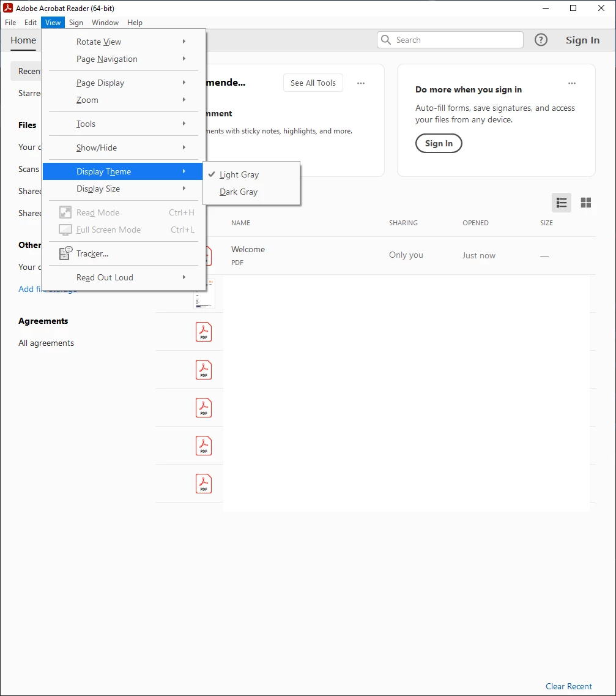
Task: Click the search magnifier icon
Action: tap(386, 40)
